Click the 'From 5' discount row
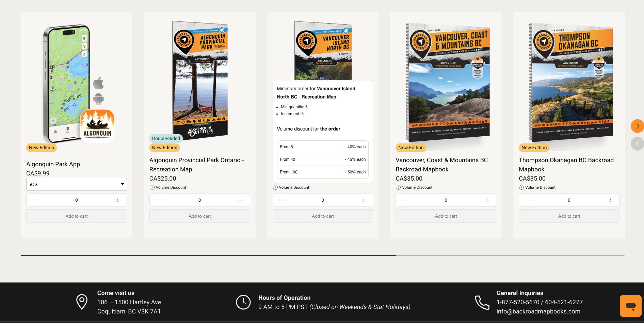This screenshot has width=644, height=323. click(x=323, y=147)
